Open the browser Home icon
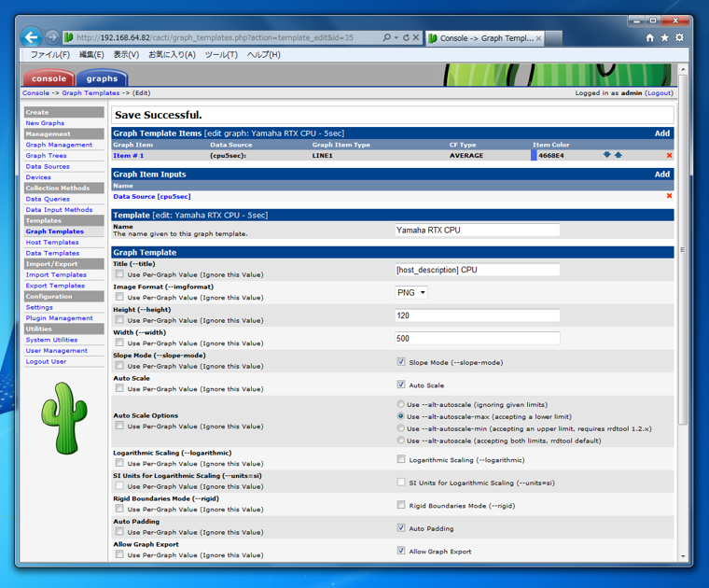 (650, 38)
